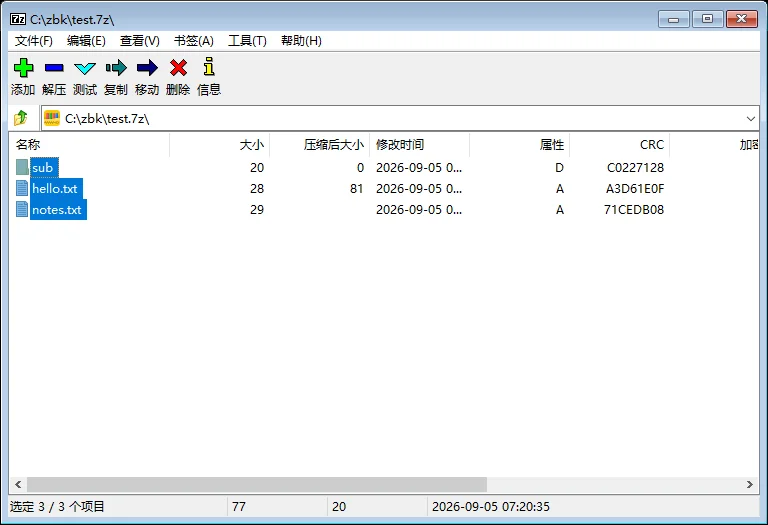768x525 pixels.
Task: Click modified date in notes.txt row
Action: 419,210
